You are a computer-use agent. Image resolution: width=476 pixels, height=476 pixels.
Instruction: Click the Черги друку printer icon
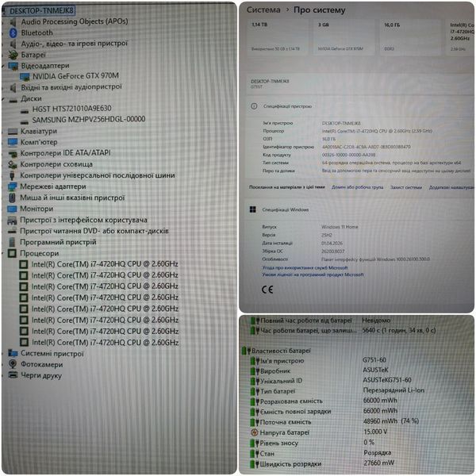[x=13, y=375]
